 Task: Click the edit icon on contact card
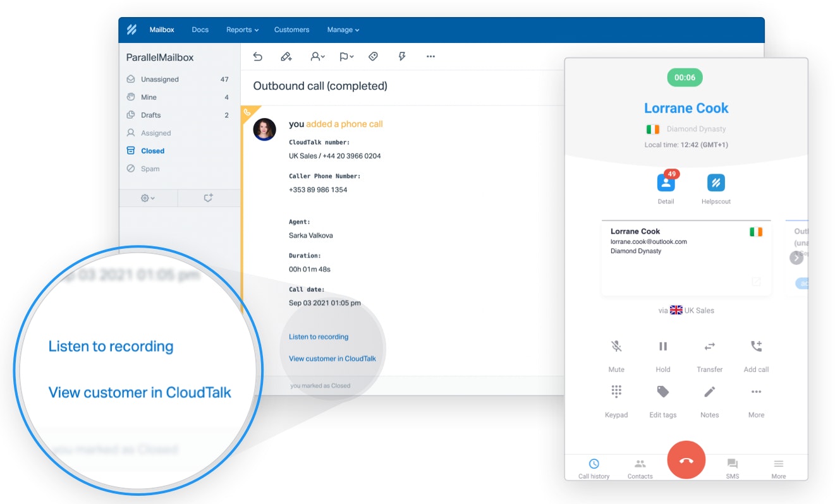(x=756, y=282)
